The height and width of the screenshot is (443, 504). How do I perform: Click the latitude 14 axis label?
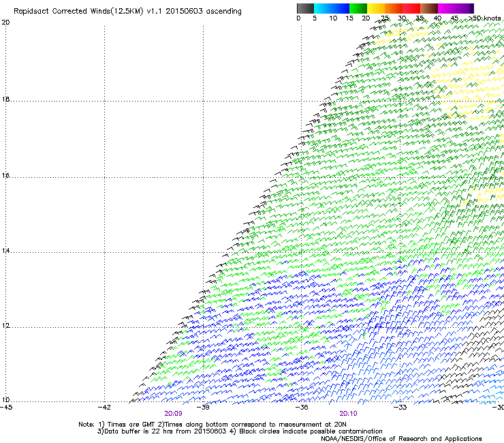[x=5, y=251]
